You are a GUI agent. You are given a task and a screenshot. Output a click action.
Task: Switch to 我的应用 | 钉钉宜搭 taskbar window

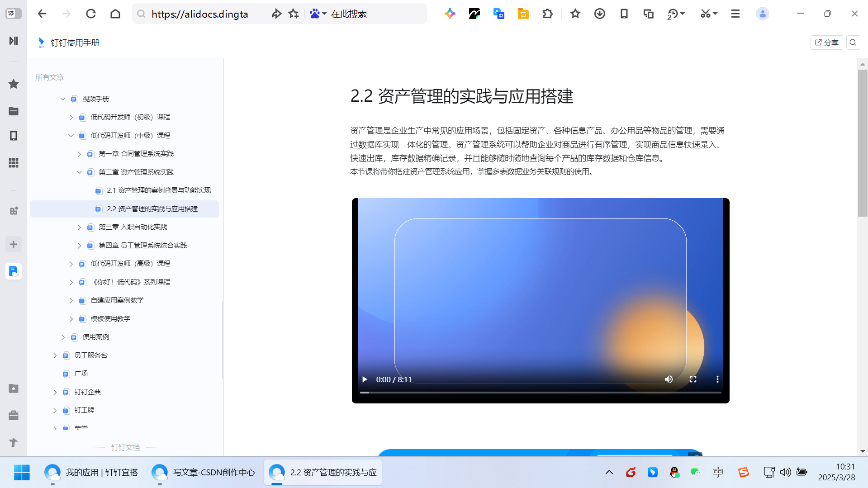coord(91,472)
